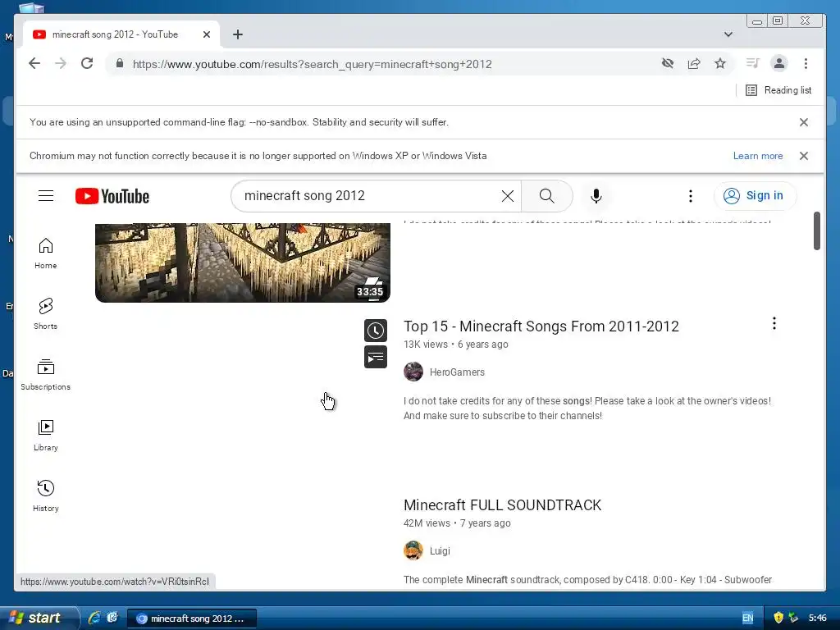
Task: Open the Reading list panel
Action: coord(778,90)
